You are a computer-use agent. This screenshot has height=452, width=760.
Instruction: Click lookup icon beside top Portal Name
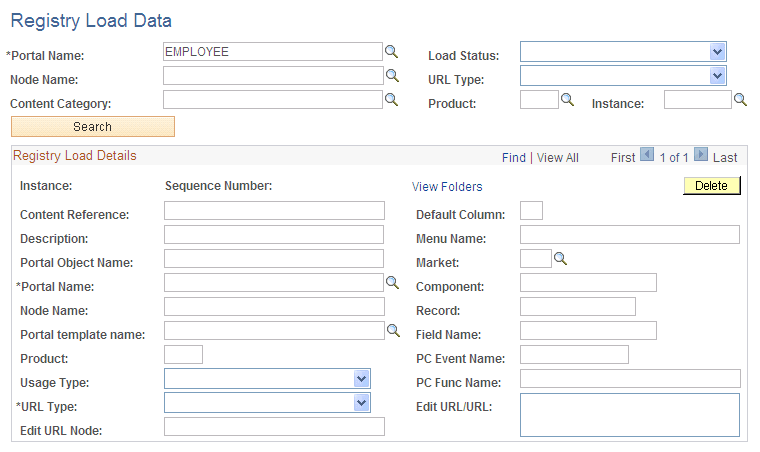click(392, 51)
